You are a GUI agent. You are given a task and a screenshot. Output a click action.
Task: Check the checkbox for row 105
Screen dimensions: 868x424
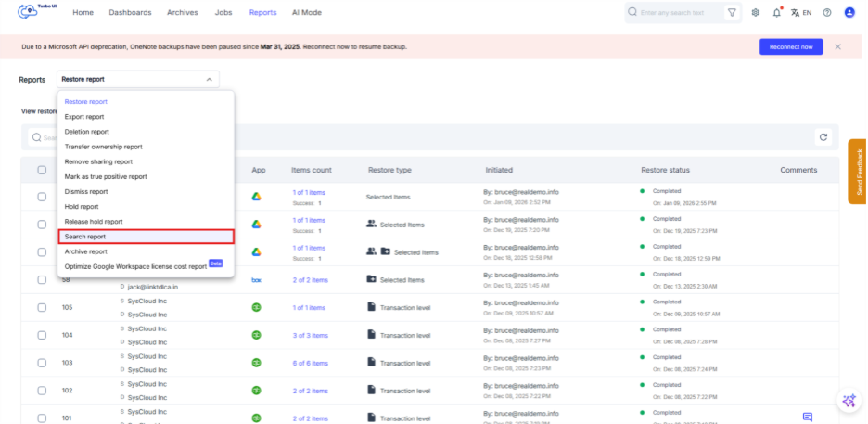(42, 308)
